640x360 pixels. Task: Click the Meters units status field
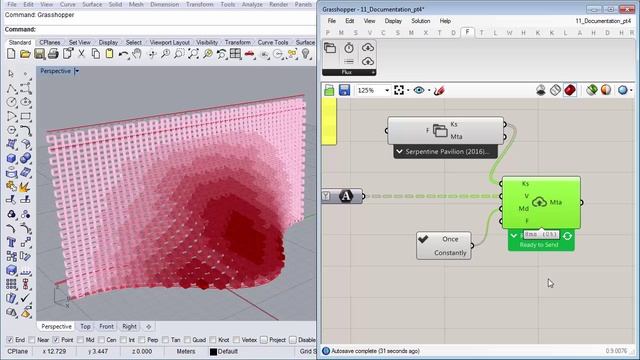click(186, 351)
